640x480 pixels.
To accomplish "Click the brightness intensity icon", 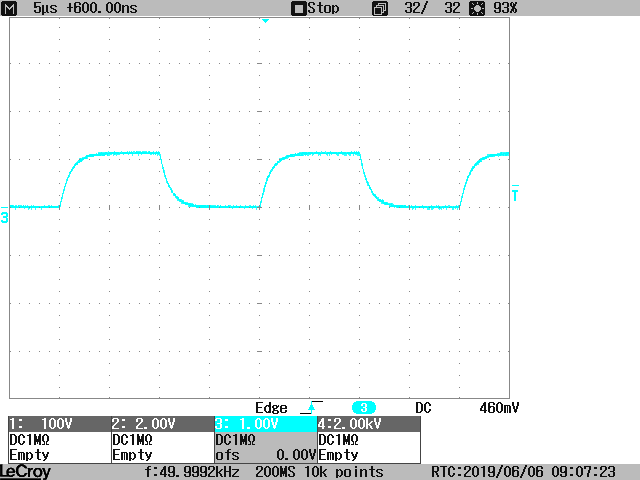I will point(477,9).
